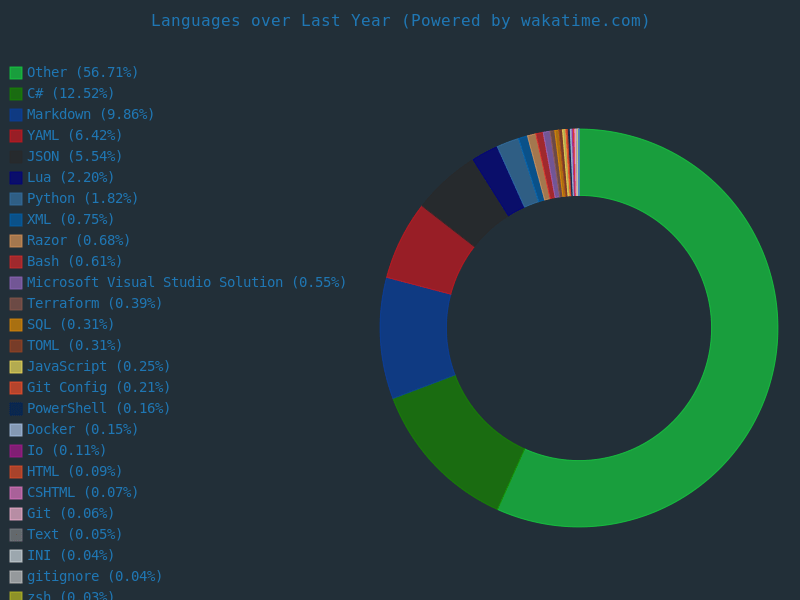Viewport: 800px width, 600px height.
Task: Click the red YAML legend swatch
Action: point(16,136)
